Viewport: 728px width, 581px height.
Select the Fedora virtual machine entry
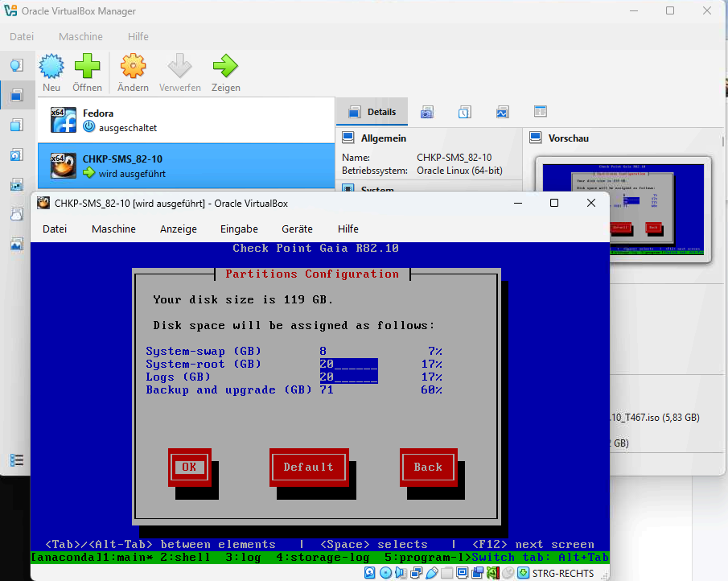(186, 120)
